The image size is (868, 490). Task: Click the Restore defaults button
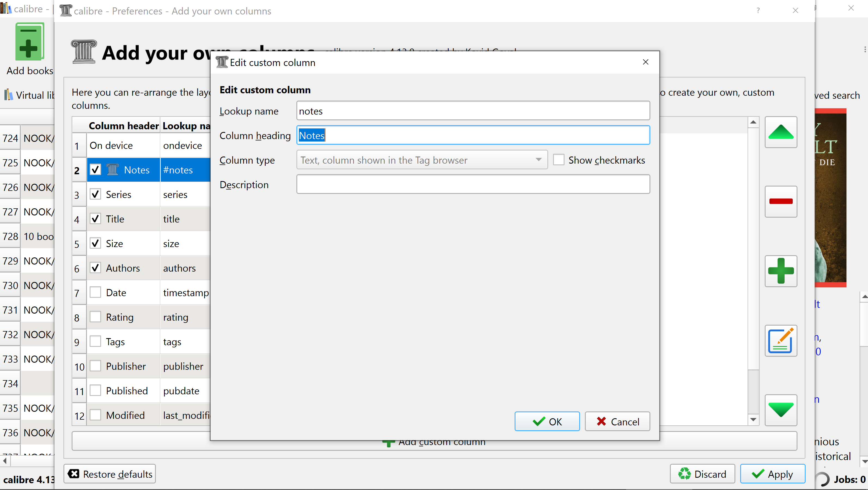tap(110, 474)
